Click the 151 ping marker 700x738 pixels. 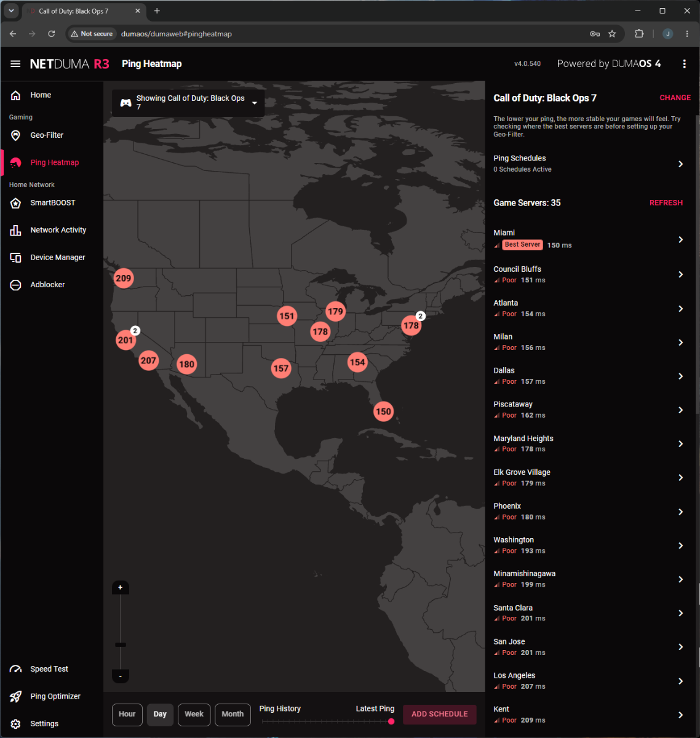(287, 316)
